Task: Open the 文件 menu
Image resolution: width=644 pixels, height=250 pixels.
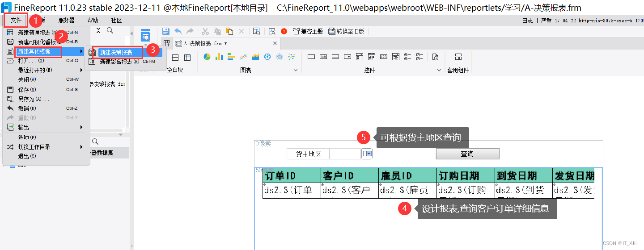Action: click(17, 20)
